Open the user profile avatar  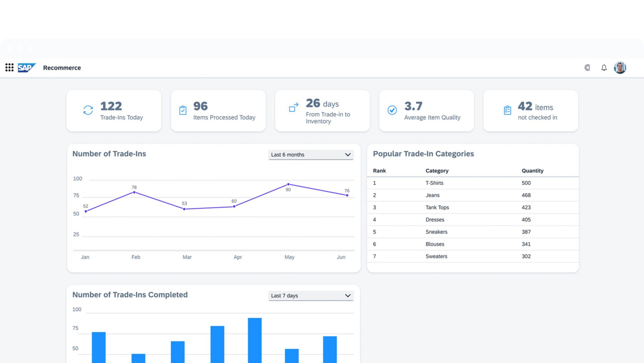(620, 68)
